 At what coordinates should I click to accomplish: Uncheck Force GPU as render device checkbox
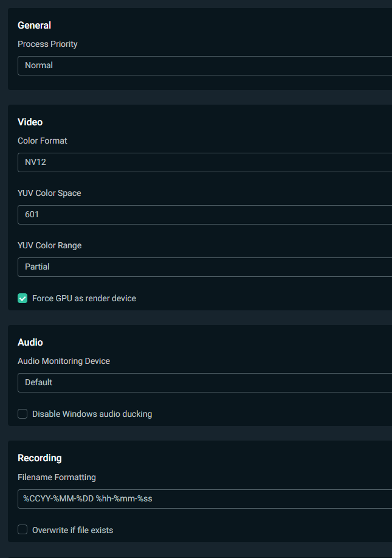pyautogui.click(x=22, y=298)
